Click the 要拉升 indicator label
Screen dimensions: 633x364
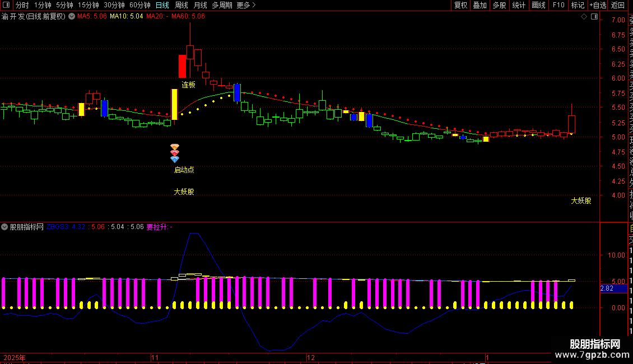(x=159, y=227)
